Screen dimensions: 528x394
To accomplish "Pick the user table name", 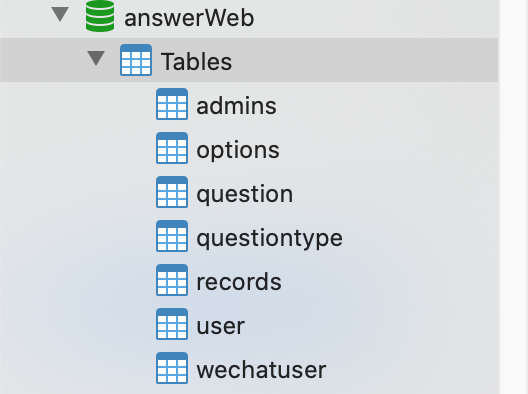I will tap(221, 326).
